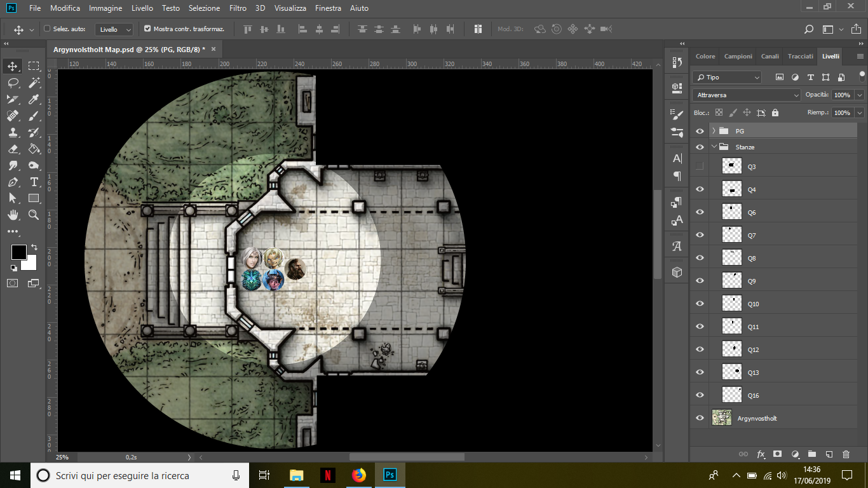Click the delete layer trash icon
This screenshot has height=488, width=868.
[846, 454]
